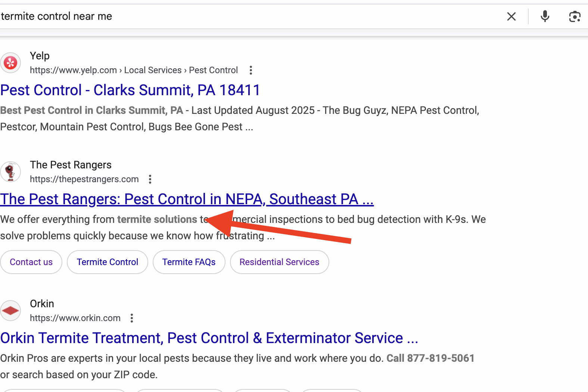The width and height of the screenshot is (588, 392).
Task: Click the Contact us sitelink button
Action: [x=31, y=262]
